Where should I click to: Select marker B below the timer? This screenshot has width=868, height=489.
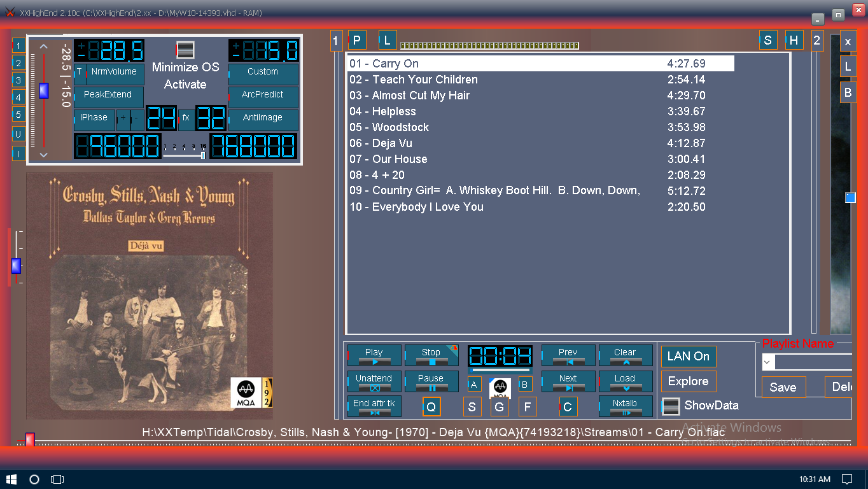click(x=526, y=384)
